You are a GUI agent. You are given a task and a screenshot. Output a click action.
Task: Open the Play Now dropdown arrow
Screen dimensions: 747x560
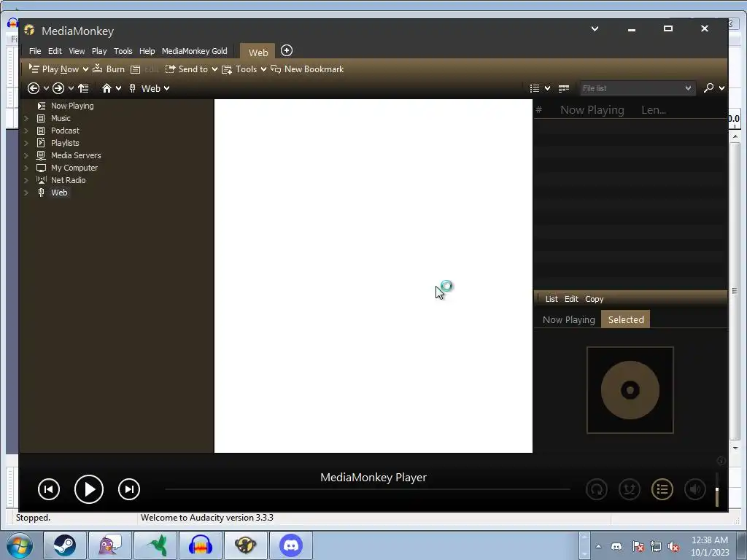(86, 69)
